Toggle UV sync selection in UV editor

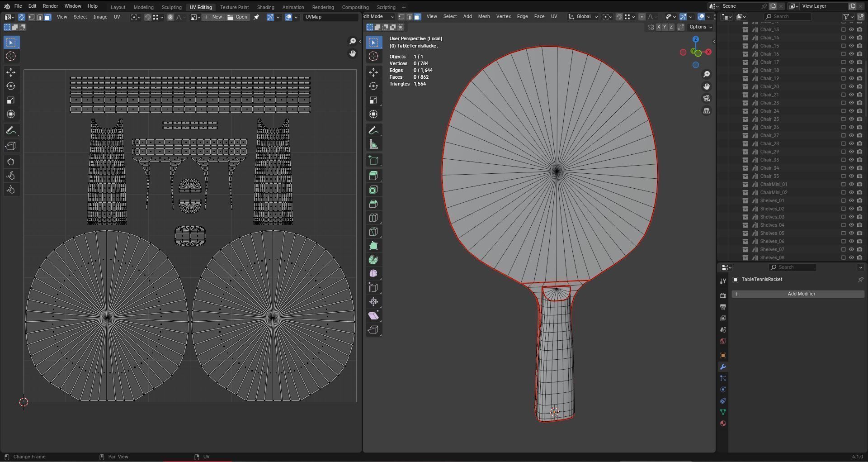[21, 17]
